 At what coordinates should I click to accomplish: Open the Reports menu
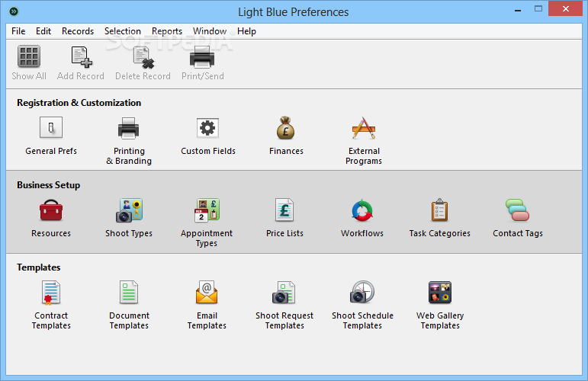click(x=167, y=31)
